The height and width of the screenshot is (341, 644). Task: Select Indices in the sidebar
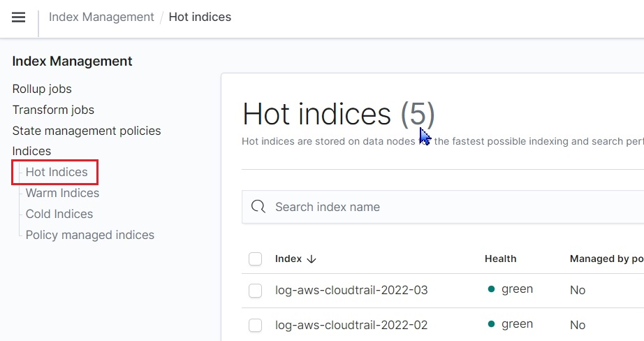point(31,151)
